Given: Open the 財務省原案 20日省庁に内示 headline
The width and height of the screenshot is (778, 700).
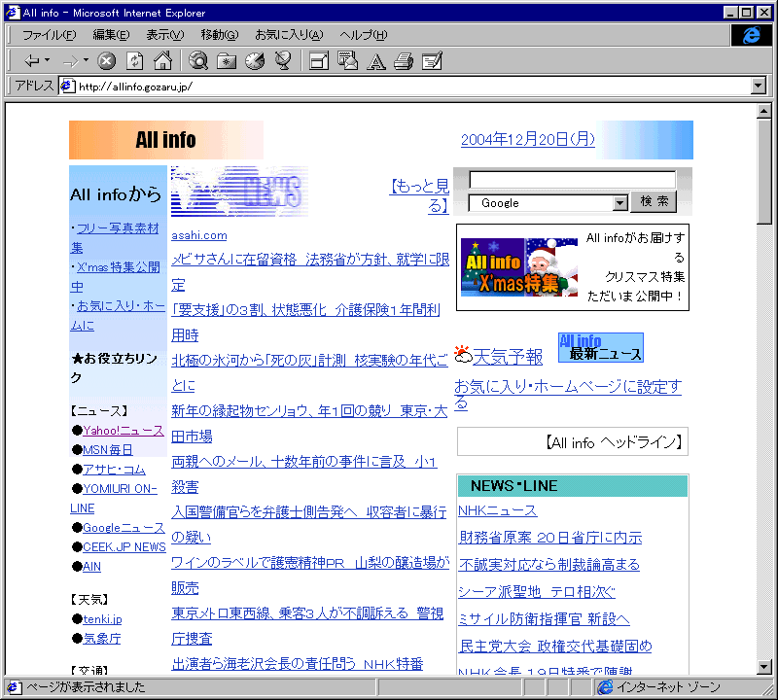Looking at the screenshot, I should [x=550, y=538].
